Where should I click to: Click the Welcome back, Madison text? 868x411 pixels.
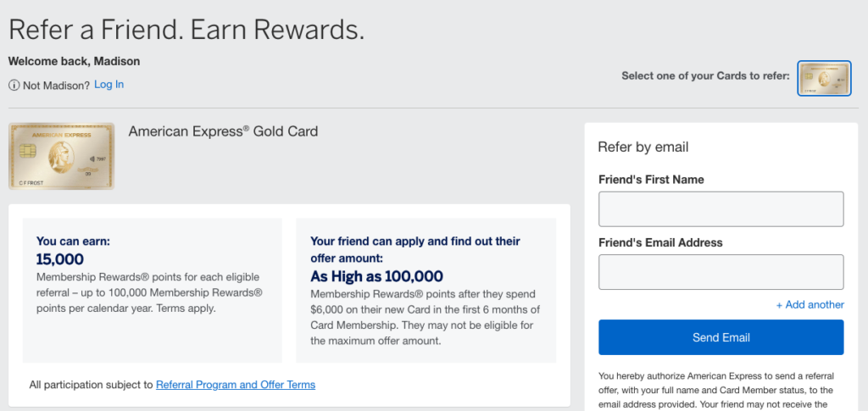coord(74,61)
